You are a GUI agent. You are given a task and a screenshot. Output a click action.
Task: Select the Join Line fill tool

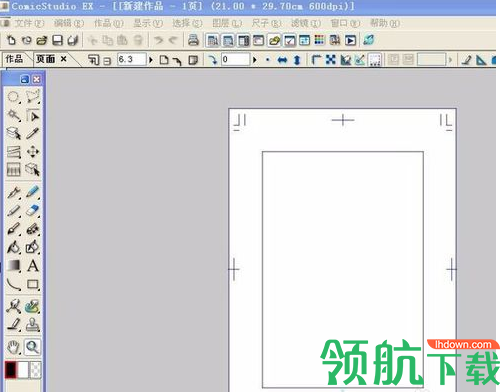[x=33, y=247]
